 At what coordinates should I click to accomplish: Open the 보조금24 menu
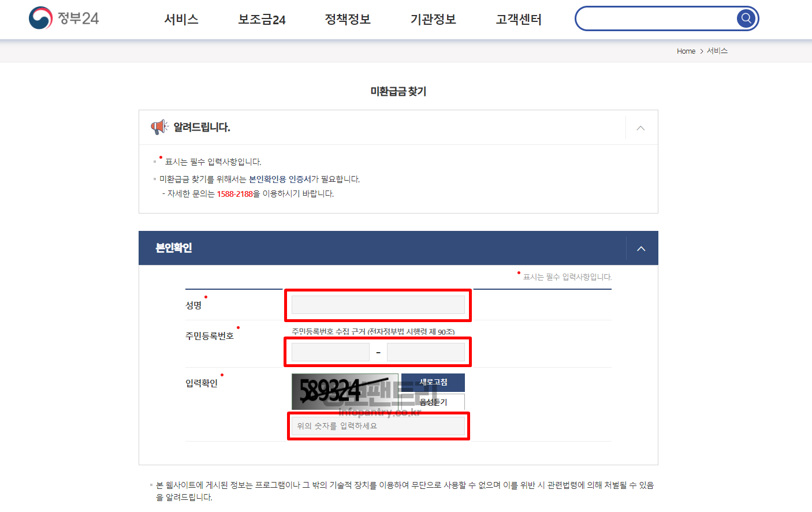262,20
